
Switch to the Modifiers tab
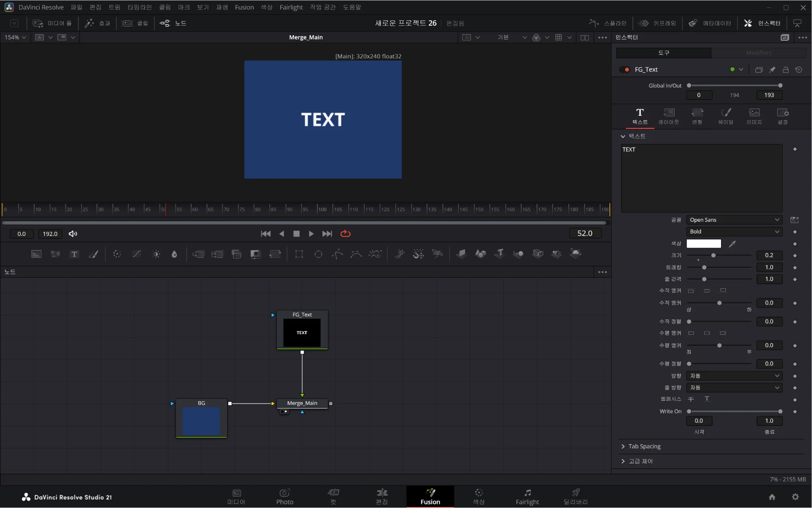pos(758,53)
